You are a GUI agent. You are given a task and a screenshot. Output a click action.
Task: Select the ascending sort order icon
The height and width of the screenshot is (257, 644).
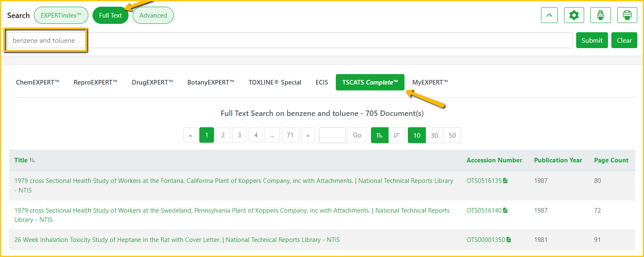(x=380, y=135)
